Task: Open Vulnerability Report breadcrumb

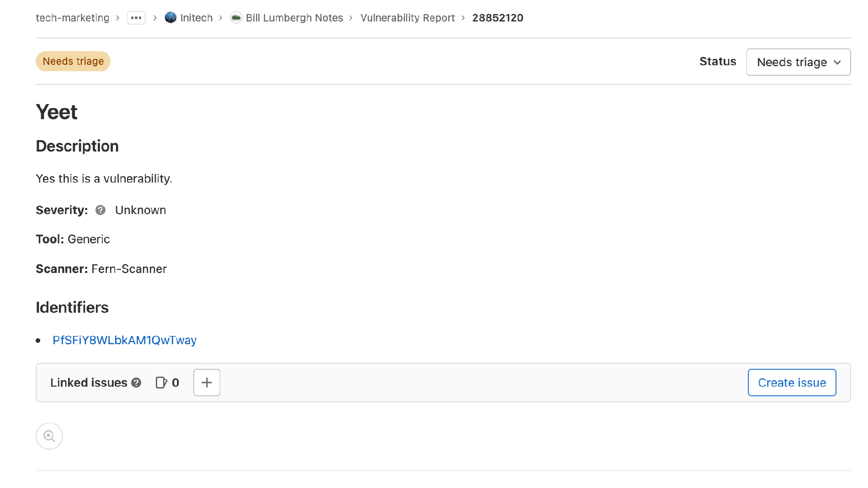Action: click(x=408, y=18)
